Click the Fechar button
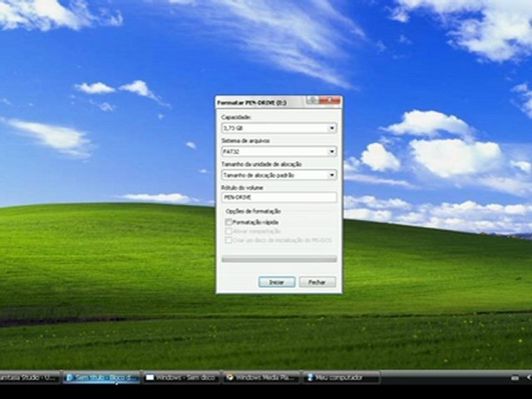 pyautogui.click(x=317, y=282)
